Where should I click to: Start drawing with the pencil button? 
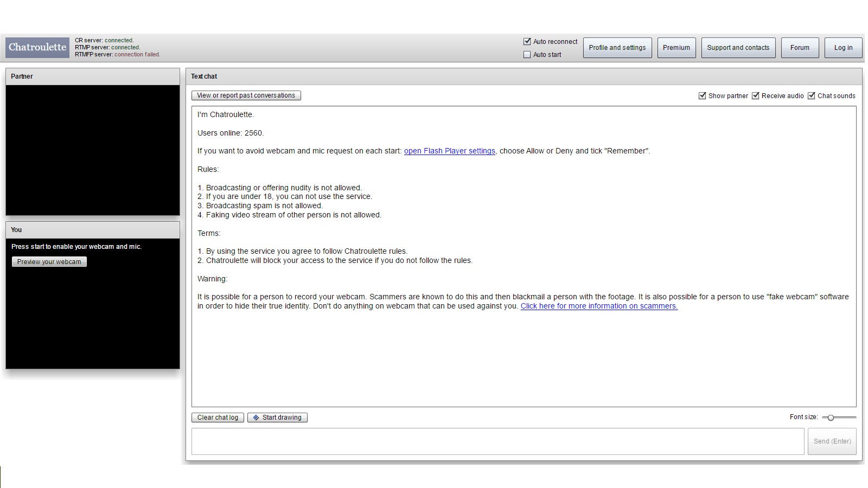pos(277,418)
